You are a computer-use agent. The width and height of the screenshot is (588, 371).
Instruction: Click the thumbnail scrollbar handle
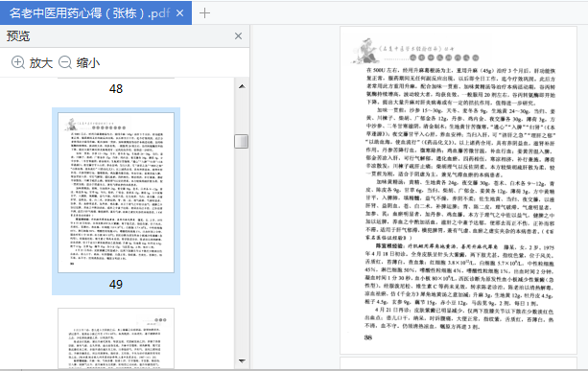click(x=241, y=141)
